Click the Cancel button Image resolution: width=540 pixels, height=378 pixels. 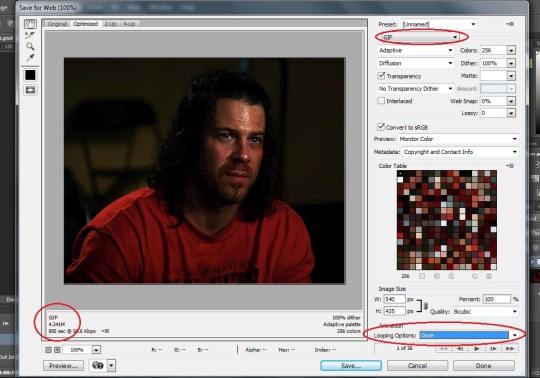tap(417, 365)
